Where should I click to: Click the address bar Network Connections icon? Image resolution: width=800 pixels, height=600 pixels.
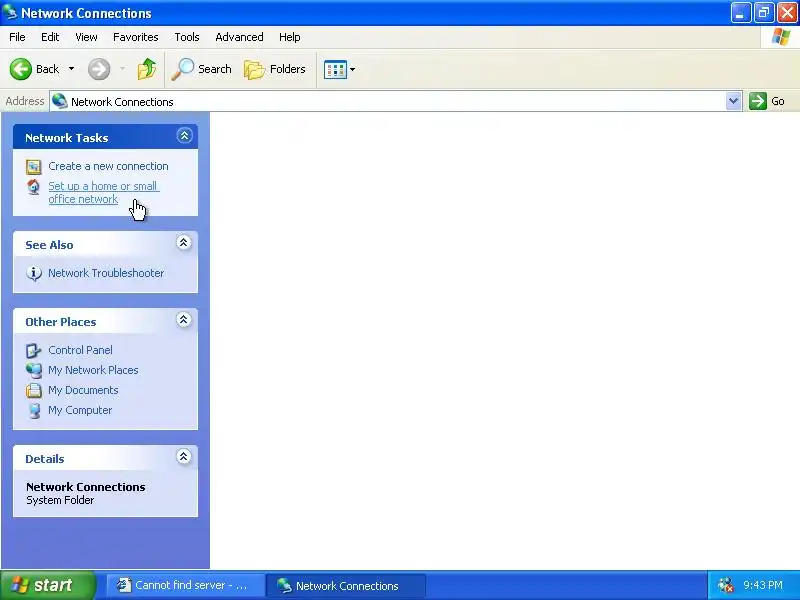(60, 101)
